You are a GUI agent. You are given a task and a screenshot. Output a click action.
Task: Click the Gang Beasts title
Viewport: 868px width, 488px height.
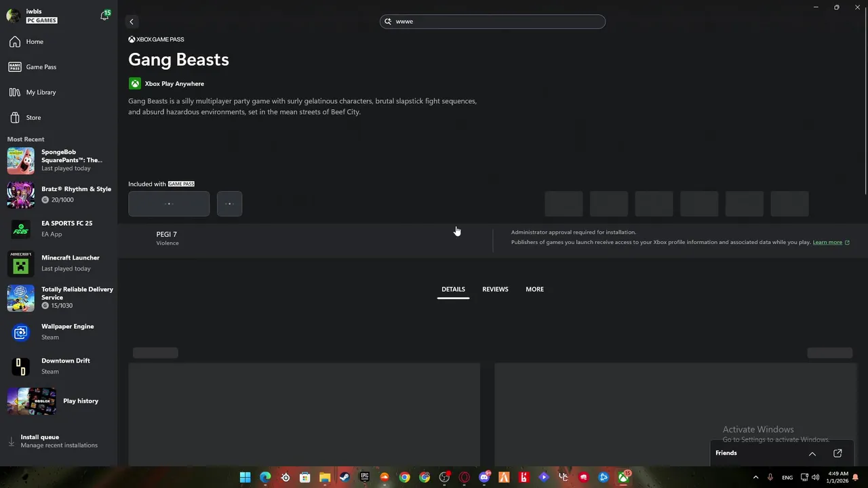tap(178, 60)
